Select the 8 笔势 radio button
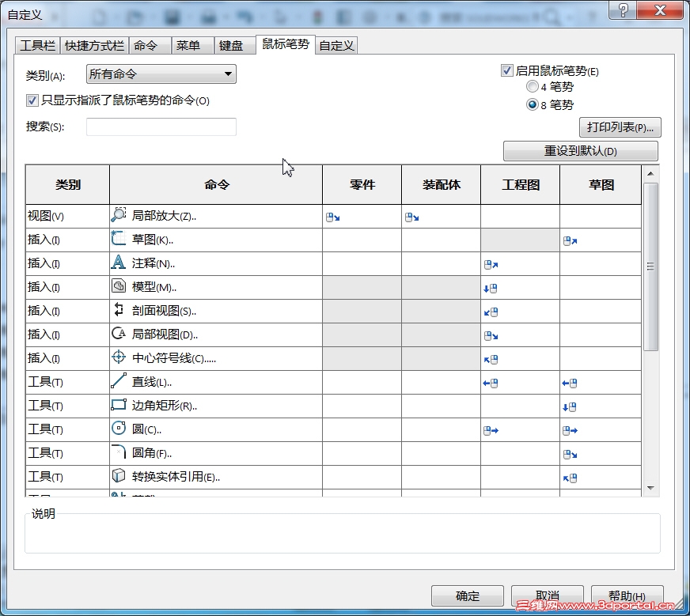The height and width of the screenshot is (616, 690). (532, 104)
